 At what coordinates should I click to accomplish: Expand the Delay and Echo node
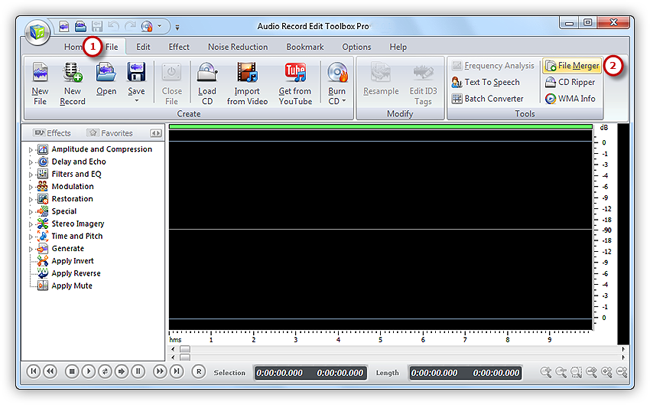[x=30, y=162]
